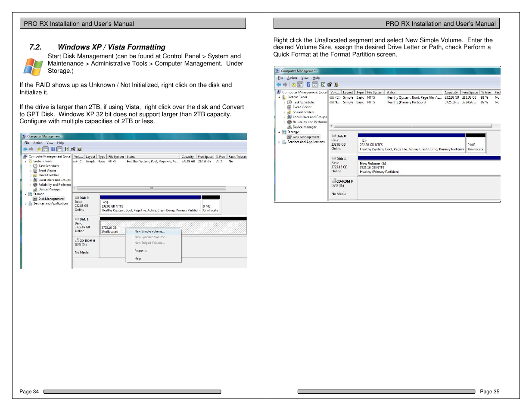Select Task Scheduler clock icon in page 34 tree
Viewport: 532px width, 411px height.
[35, 166]
